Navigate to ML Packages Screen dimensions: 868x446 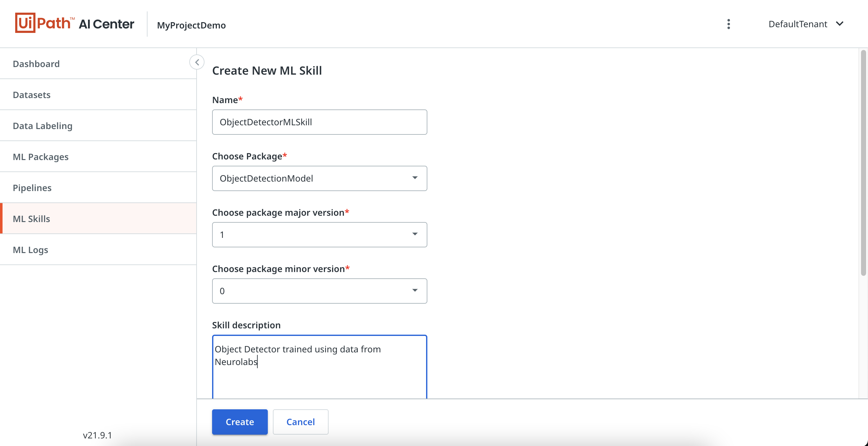(98, 157)
